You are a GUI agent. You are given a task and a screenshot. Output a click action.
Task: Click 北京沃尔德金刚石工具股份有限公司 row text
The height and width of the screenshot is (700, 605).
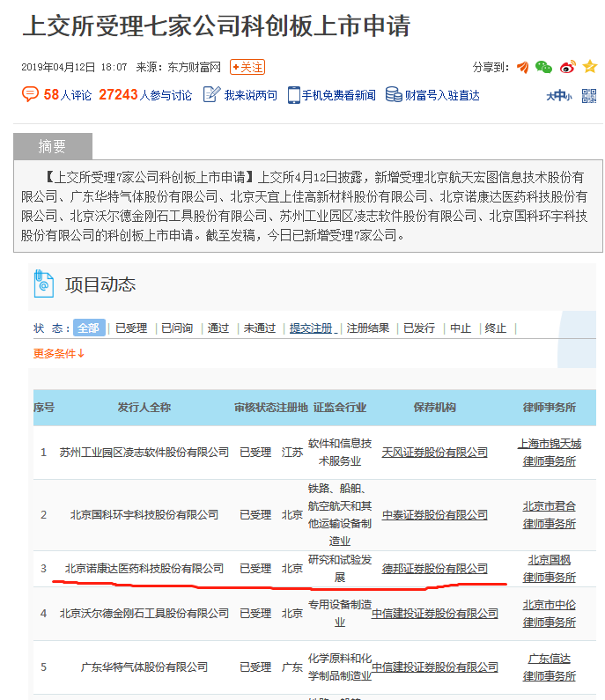pyautogui.click(x=144, y=614)
